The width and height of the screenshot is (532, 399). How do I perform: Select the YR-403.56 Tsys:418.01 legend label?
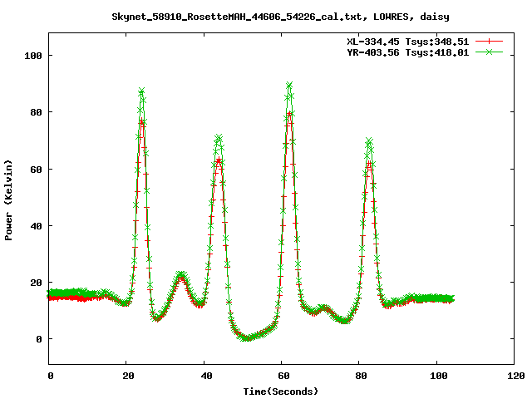click(x=407, y=52)
